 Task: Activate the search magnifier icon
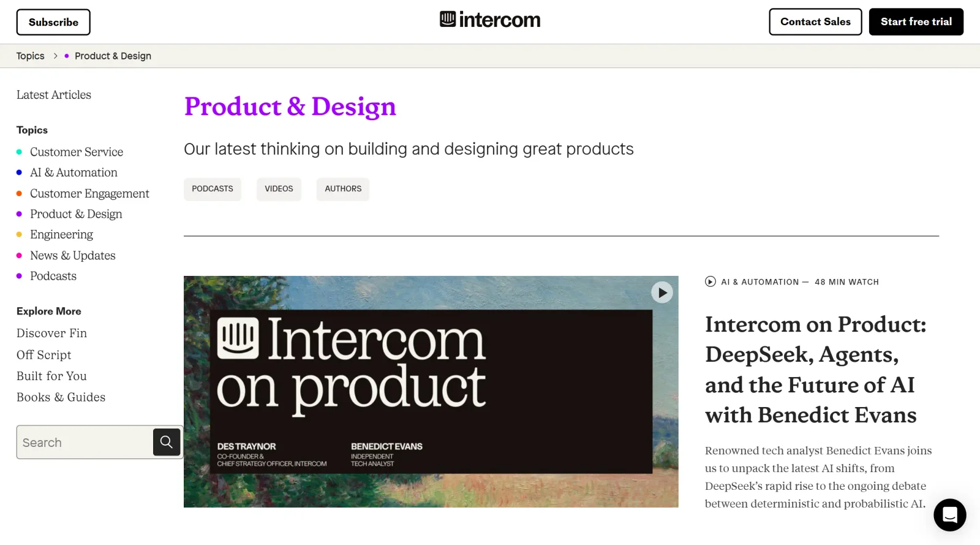(x=166, y=441)
